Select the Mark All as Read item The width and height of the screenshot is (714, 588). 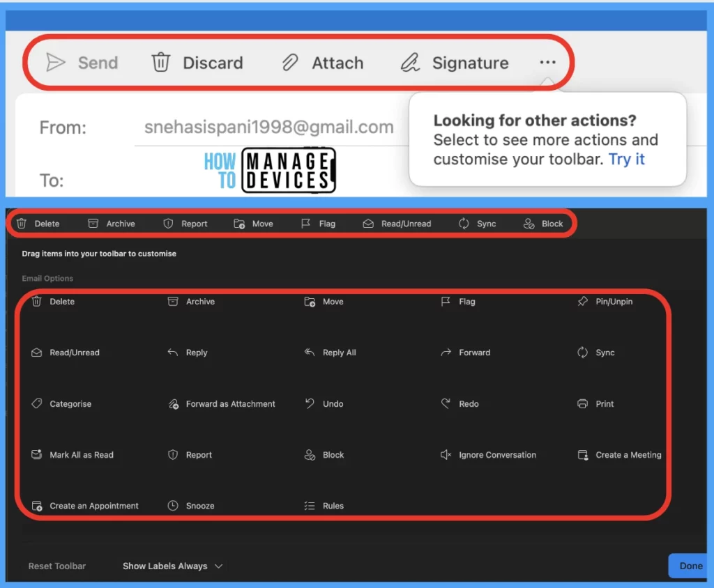click(x=72, y=455)
